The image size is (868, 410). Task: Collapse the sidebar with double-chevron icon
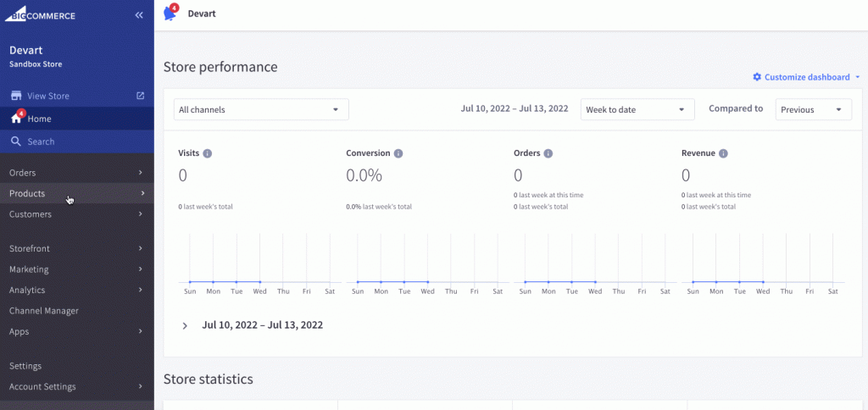[139, 15]
